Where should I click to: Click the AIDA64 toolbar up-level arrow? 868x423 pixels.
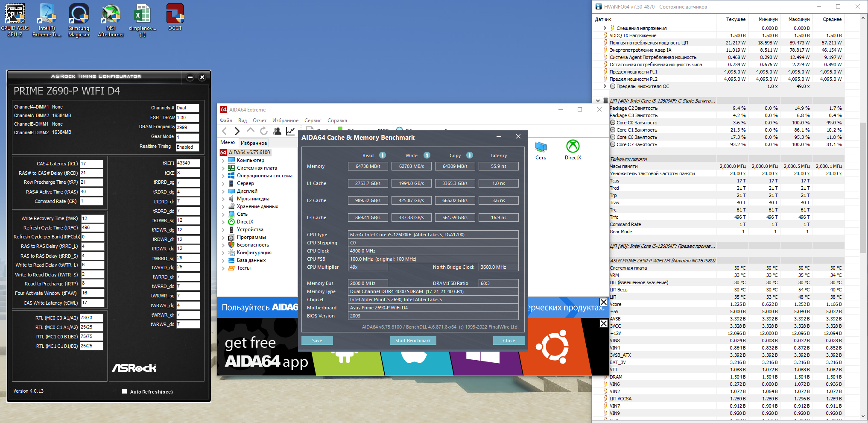(x=251, y=131)
